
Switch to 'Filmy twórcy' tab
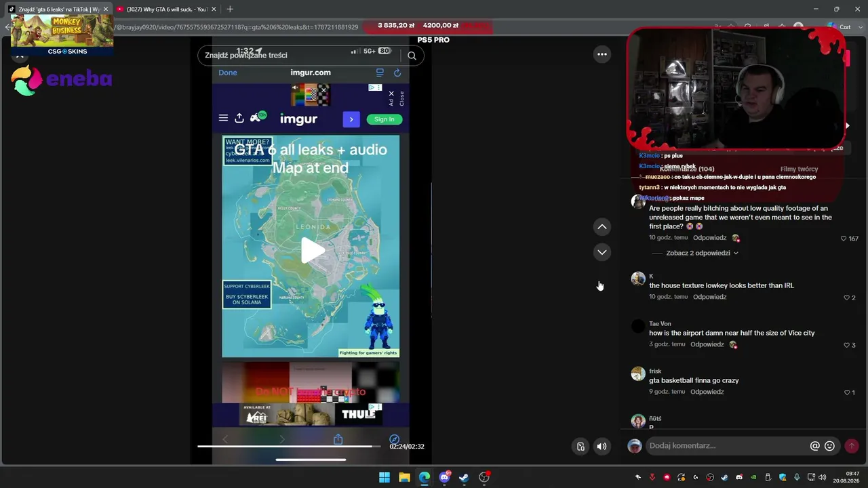click(x=799, y=169)
